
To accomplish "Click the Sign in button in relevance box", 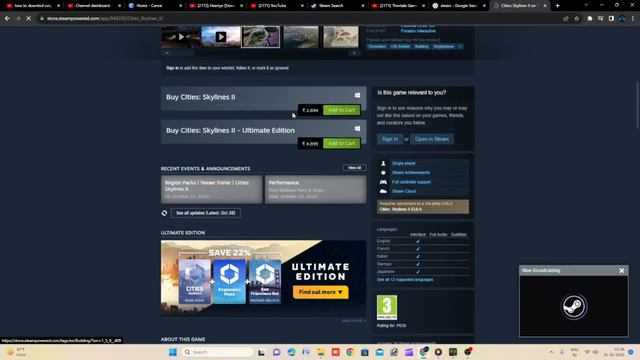I will pos(390,139).
